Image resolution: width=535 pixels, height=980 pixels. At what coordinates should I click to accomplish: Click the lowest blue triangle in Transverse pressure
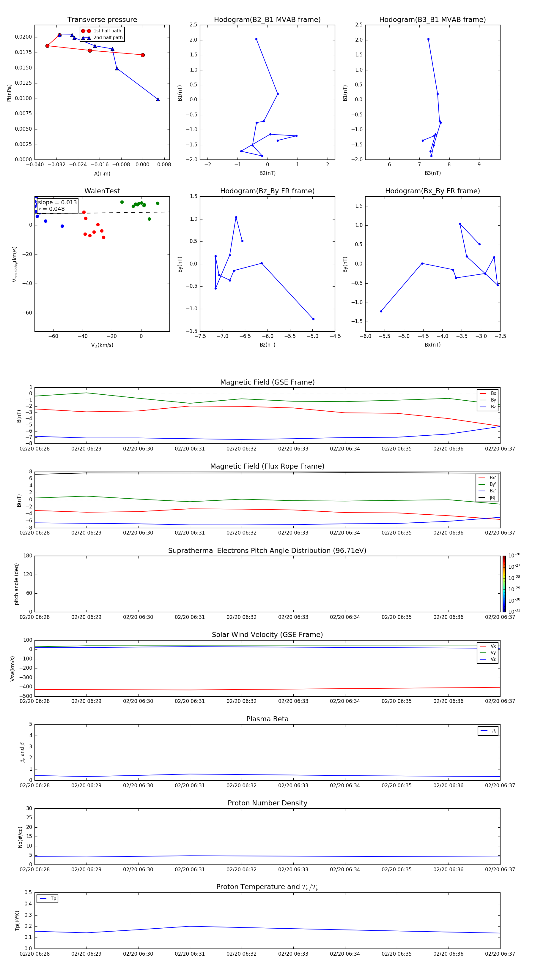pyautogui.click(x=158, y=99)
